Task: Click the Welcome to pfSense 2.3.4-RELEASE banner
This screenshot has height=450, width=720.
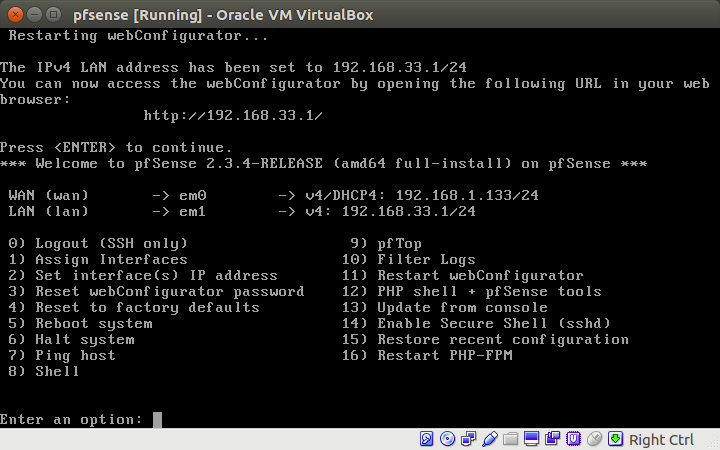Action: (323, 164)
